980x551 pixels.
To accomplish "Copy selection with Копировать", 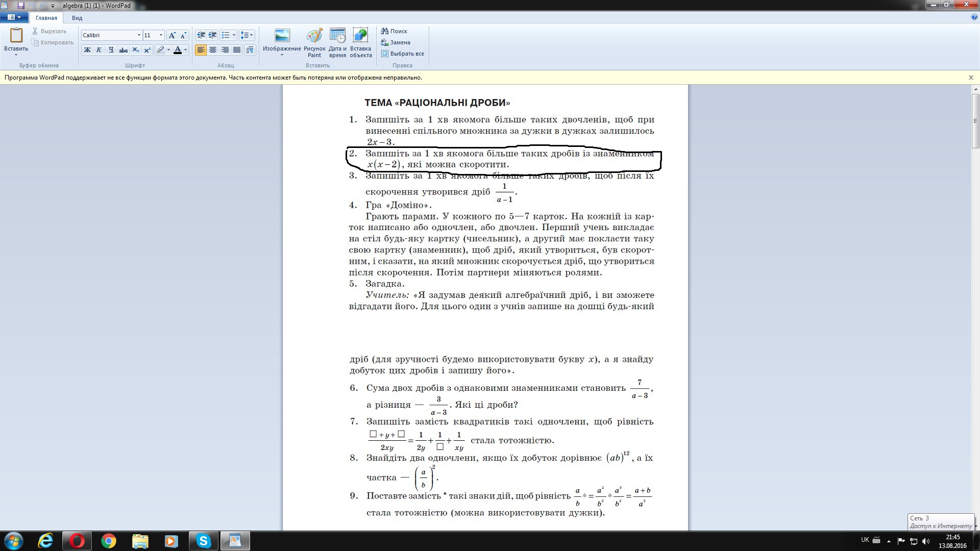I will coord(53,42).
